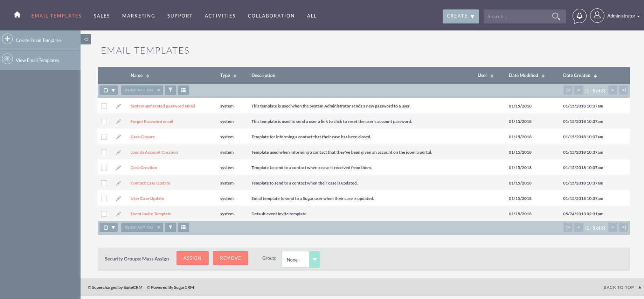Edit Event Invite Template via pencil icon
This screenshot has width=644, height=299.
119,214
